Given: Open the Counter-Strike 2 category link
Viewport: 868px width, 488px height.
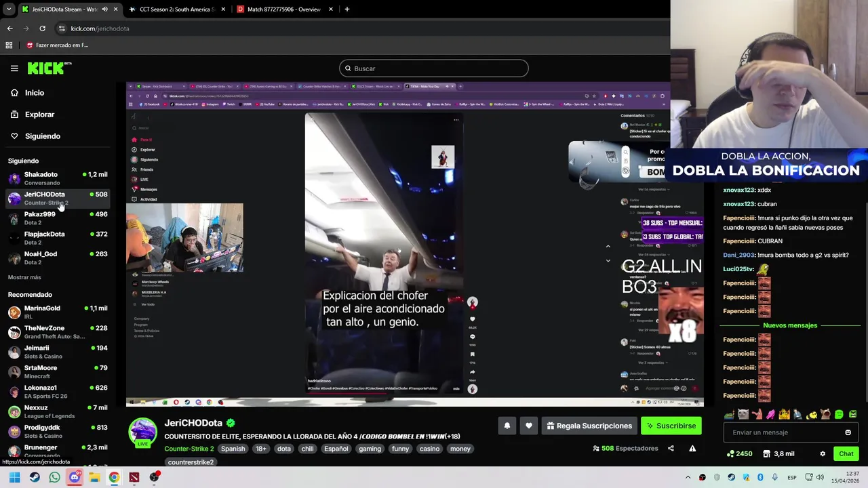Looking at the screenshot, I should tap(189, 449).
